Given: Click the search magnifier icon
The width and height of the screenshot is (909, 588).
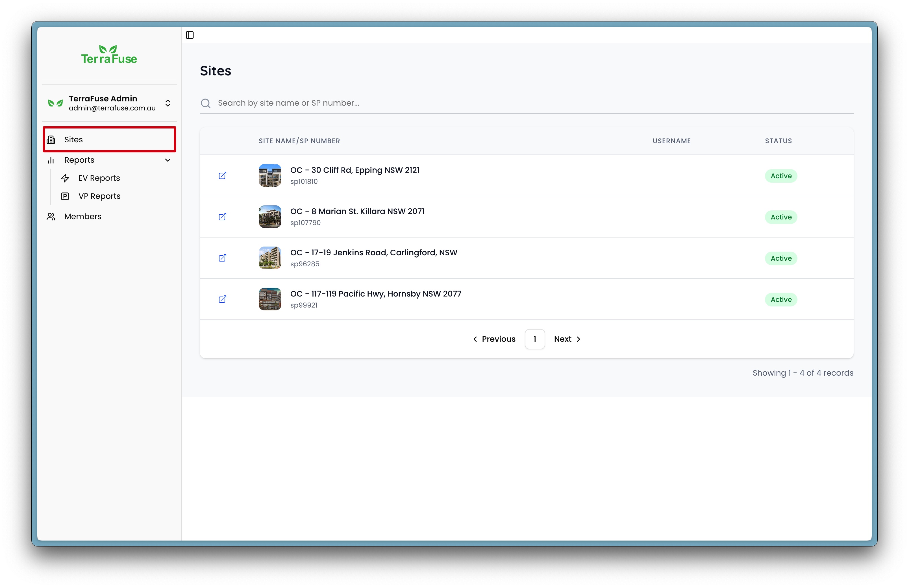Looking at the screenshot, I should tap(206, 103).
